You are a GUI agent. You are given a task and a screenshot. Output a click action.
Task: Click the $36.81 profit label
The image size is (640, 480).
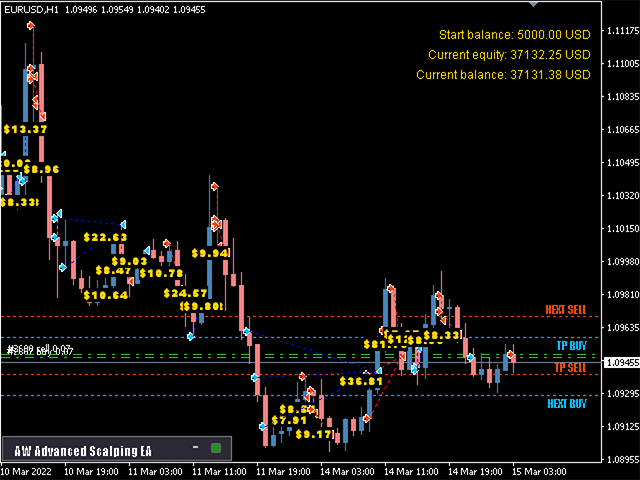pyautogui.click(x=361, y=382)
